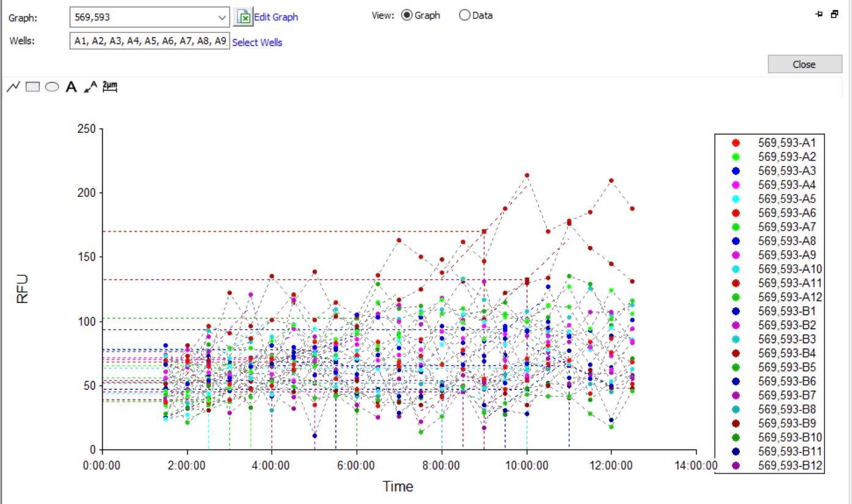852x504 pixels.
Task: Click legend entry 569,593-B12
Action: point(790,465)
